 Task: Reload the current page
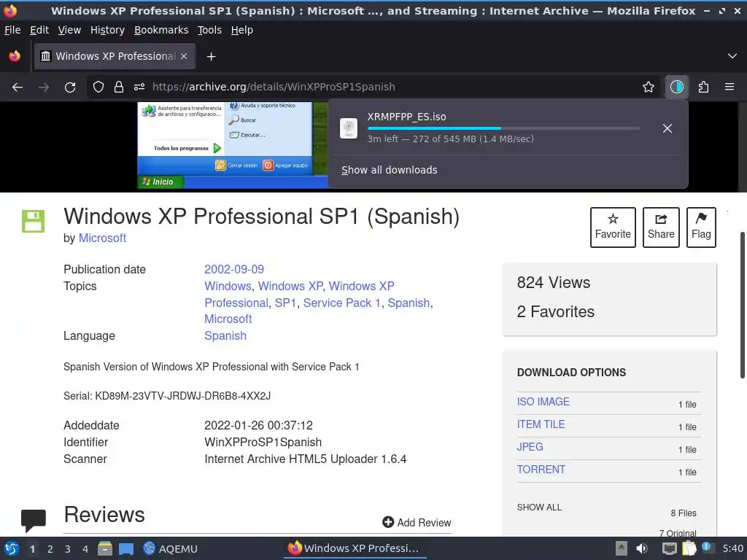click(70, 87)
